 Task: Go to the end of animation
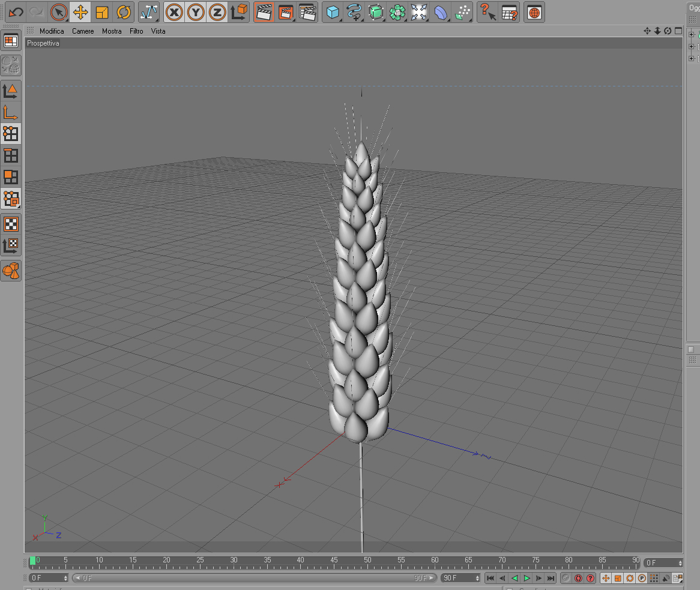click(x=551, y=578)
